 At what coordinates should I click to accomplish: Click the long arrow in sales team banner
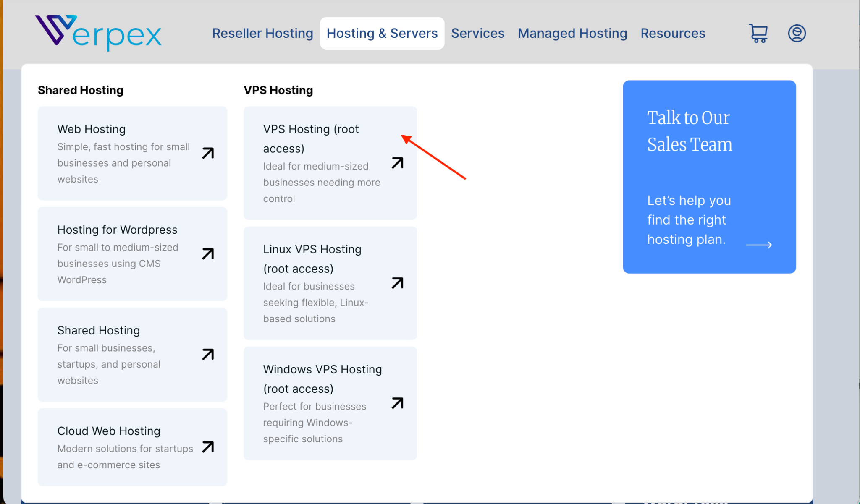click(x=759, y=245)
